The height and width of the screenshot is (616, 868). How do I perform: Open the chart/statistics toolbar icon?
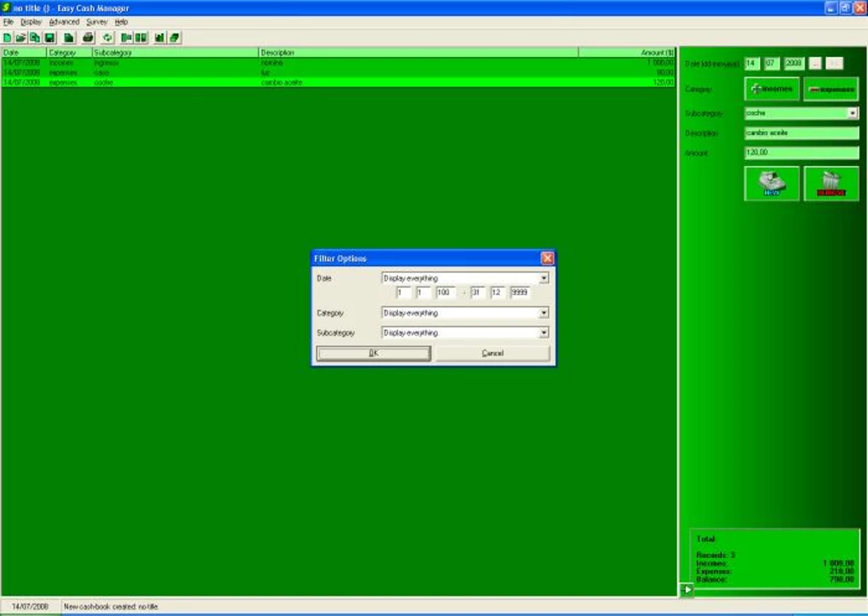pyautogui.click(x=161, y=37)
